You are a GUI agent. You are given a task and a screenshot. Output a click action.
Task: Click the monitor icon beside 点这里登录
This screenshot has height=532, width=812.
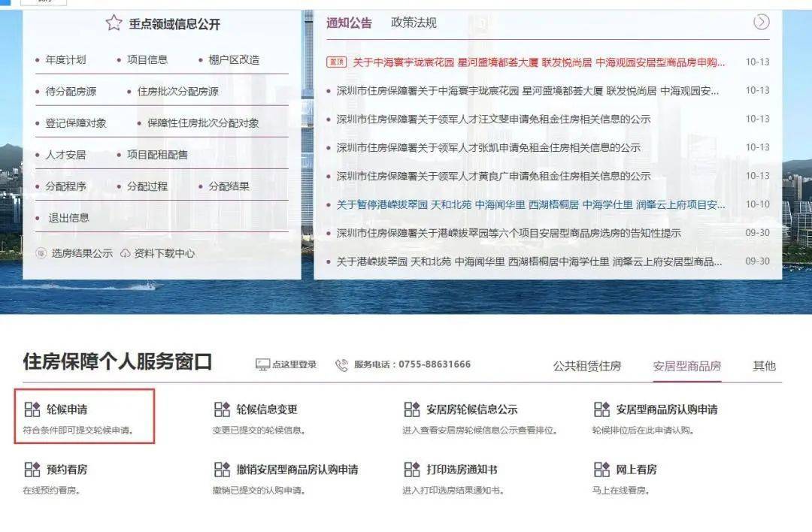[x=262, y=365]
